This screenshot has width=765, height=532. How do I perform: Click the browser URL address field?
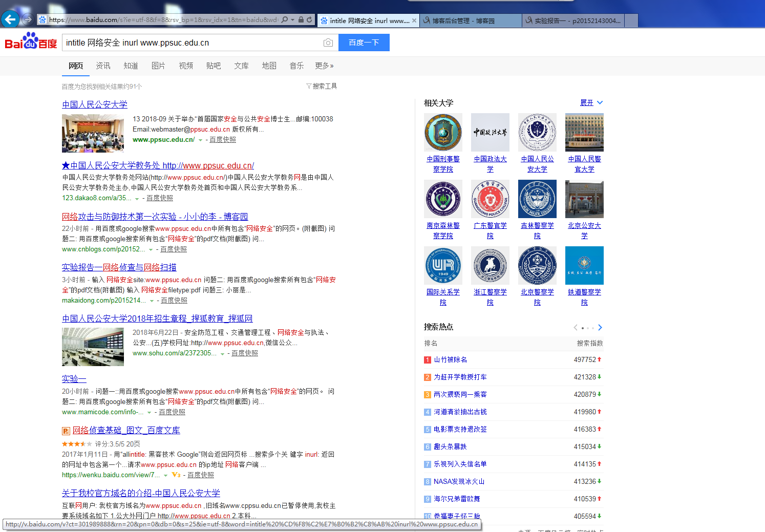(x=163, y=20)
